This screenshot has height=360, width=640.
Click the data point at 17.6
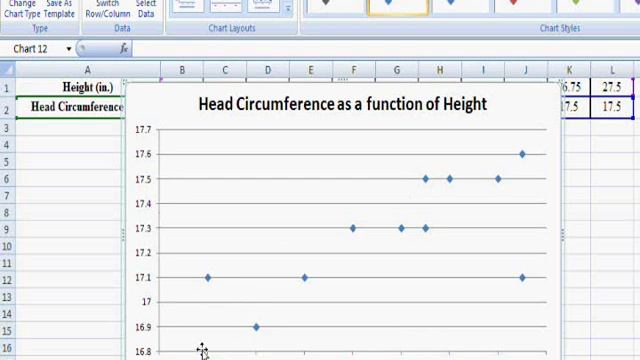pos(522,154)
